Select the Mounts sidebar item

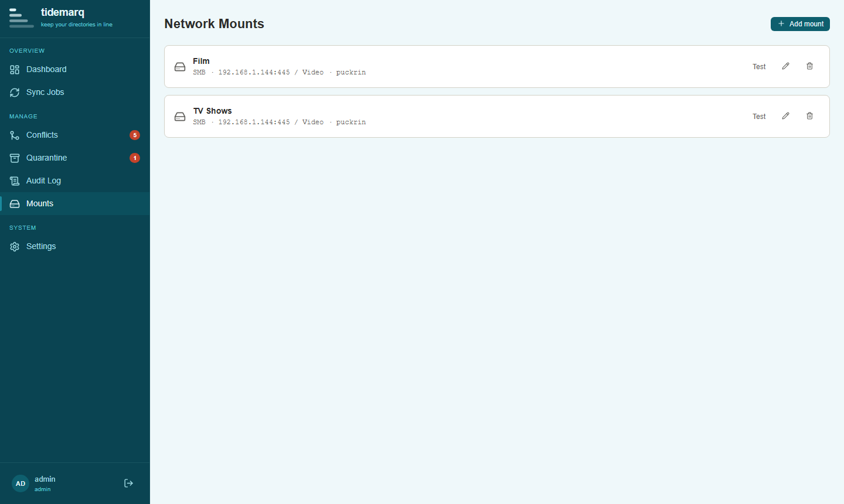point(75,203)
